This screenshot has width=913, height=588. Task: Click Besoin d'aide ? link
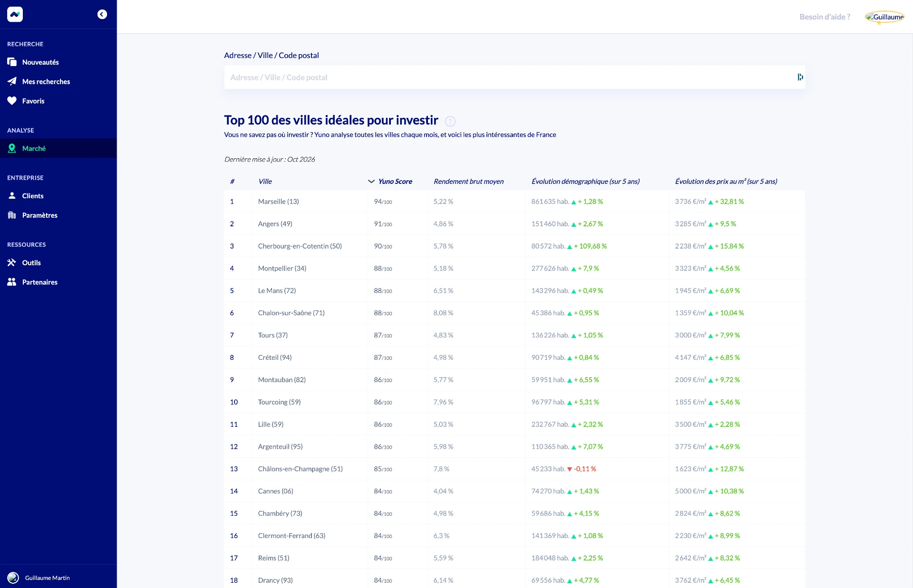(x=825, y=17)
